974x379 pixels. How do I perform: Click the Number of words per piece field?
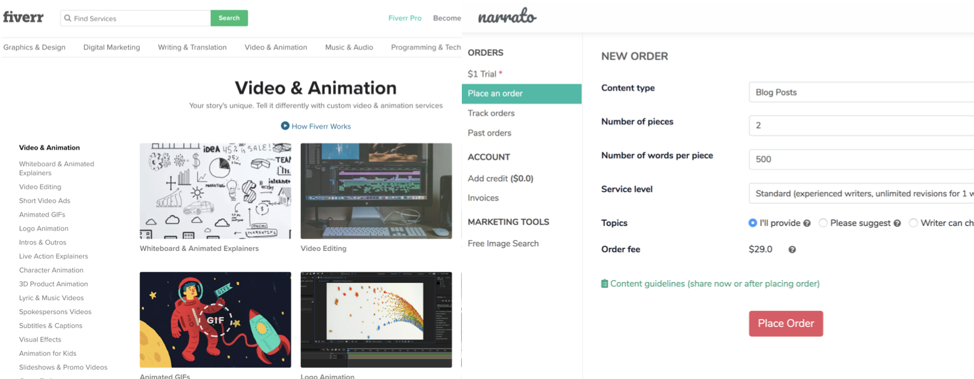click(x=861, y=159)
